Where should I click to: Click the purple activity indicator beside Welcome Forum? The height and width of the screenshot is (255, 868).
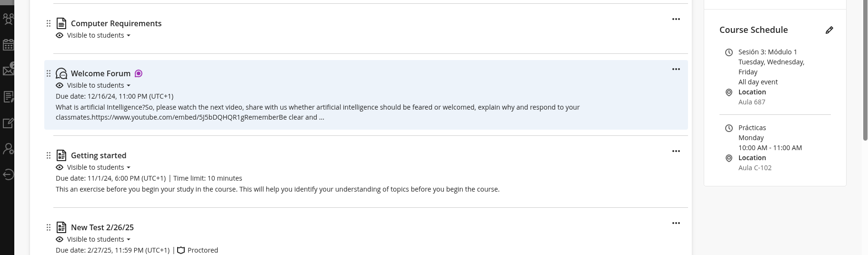pos(139,73)
